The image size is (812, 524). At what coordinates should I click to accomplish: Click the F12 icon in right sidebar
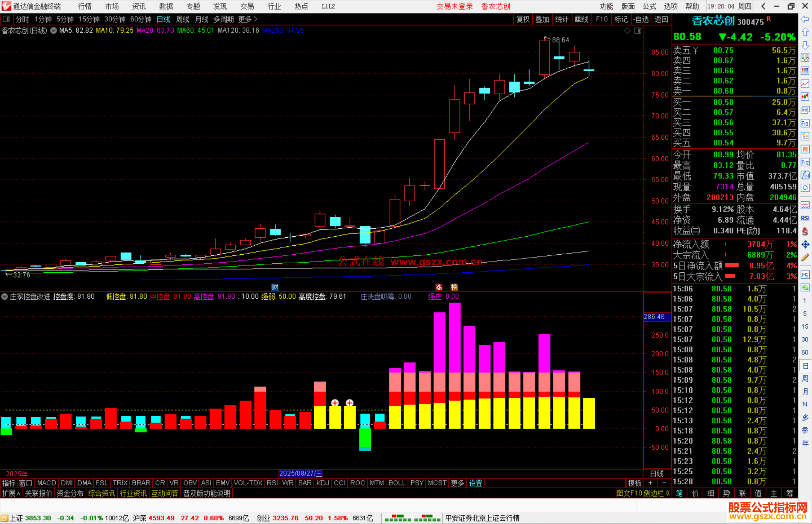[x=805, y=162]
